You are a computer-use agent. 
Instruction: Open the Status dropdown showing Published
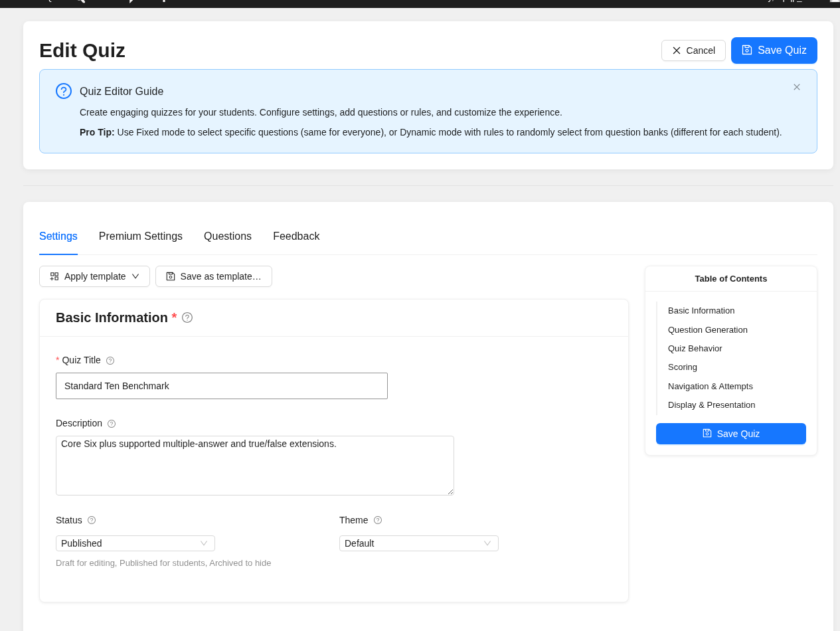[x=135, y=543]
